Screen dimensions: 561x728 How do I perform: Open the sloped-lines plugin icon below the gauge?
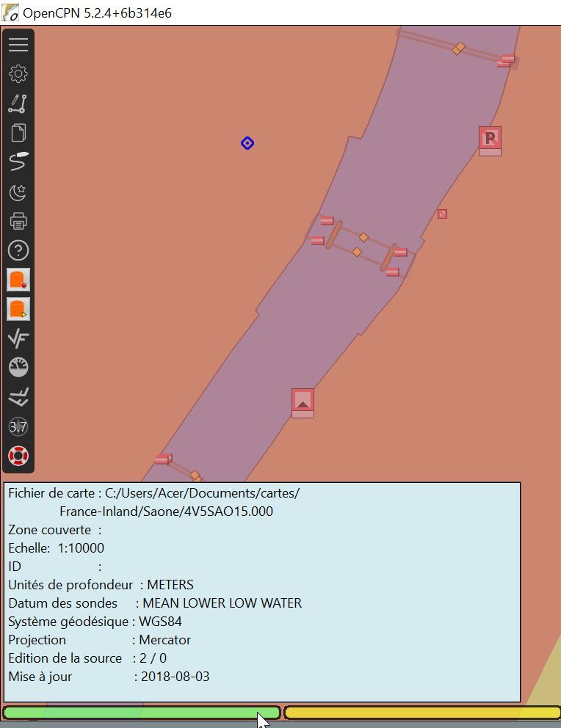tap(18, 397)
